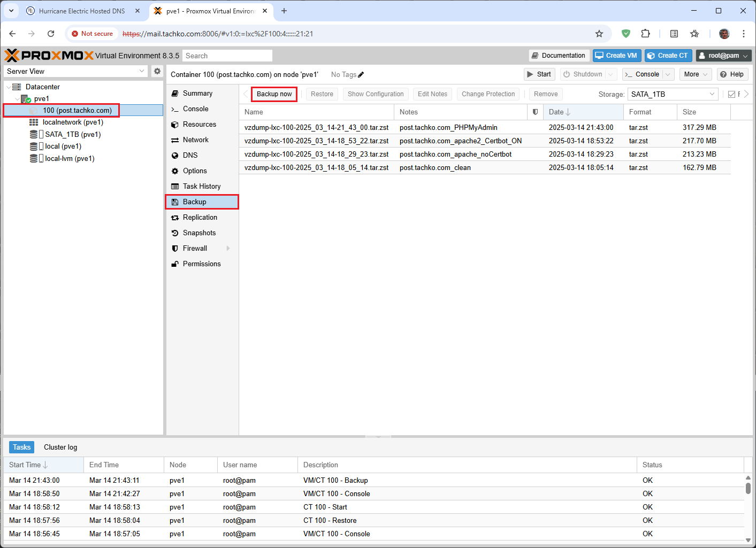Open the Permissions section
Screen dimensions: 756x548
pyautogui.click(x=202, y=264)
